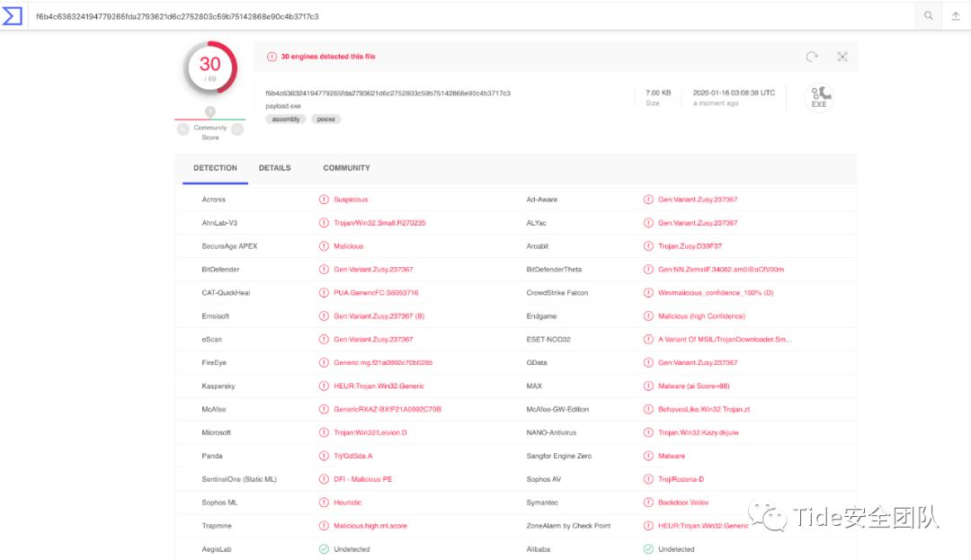Click the green Undetected checkmark for AegisLab
Image resolution: width=971 pixels, height=560 pixels.
point(324,549)
